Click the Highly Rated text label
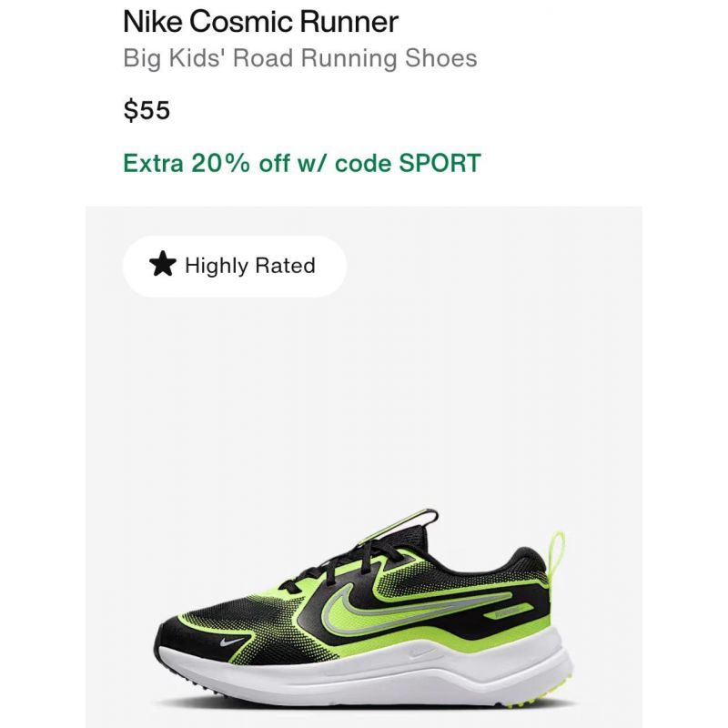728x728 pixels. click(x=249, y=266)
